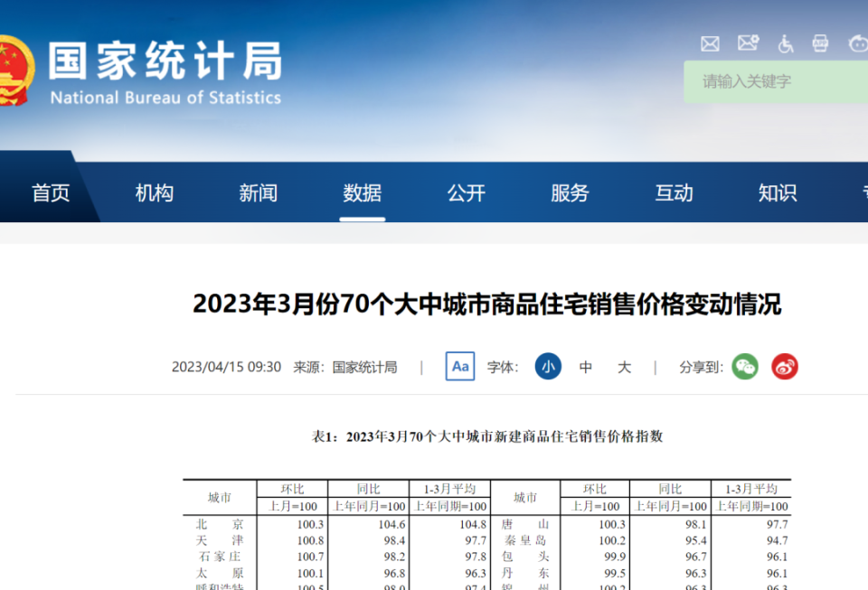Click the Aa font style icon
This screenshot has height=590, width=868.
pos(460,367)
